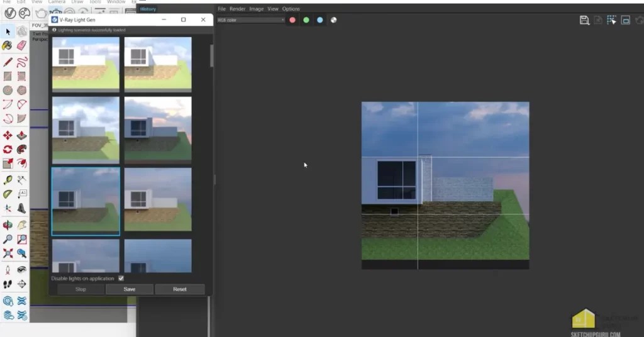Select the SketchUp Select arrow tool
Screen dimensions: 644x337
8,31
